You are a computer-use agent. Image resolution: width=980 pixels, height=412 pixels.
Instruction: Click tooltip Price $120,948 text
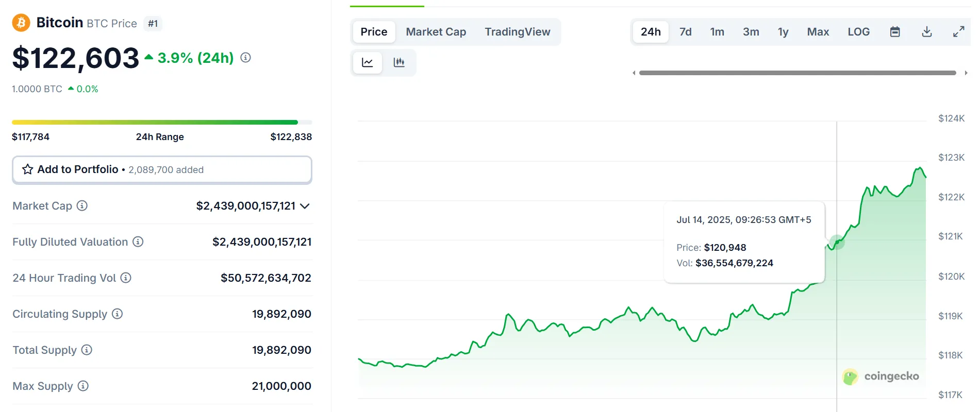[x=711, y=248]
